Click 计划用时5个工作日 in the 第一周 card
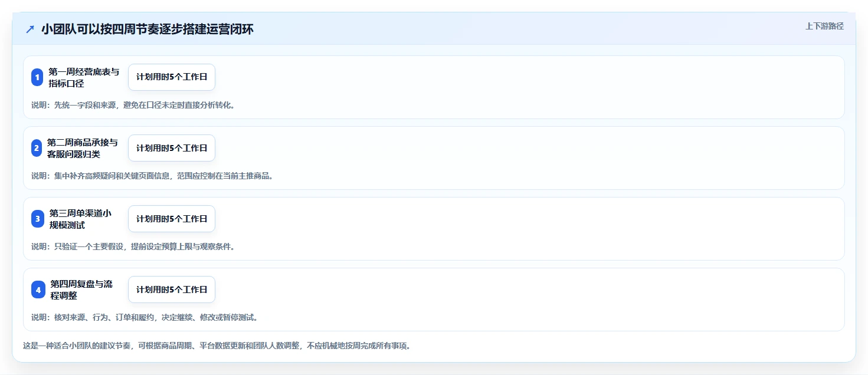 pyautogui.click(x=172, y=77)
